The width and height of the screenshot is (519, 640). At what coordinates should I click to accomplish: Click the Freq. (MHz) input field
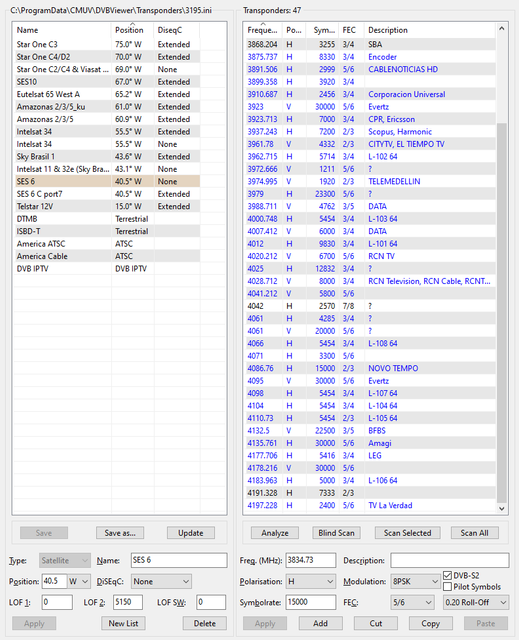pyautogui.click(x=311, y=560)
